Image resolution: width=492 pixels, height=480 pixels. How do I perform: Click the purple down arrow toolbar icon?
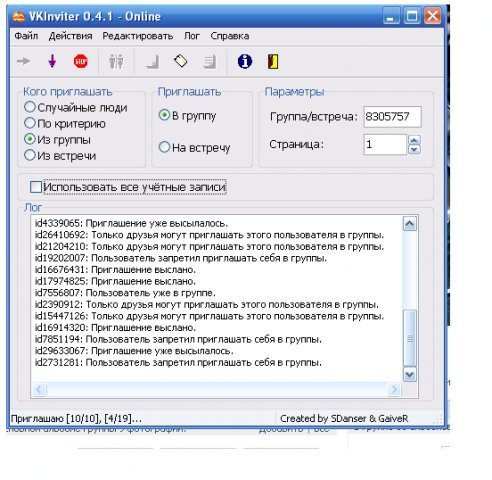(52, 61)
